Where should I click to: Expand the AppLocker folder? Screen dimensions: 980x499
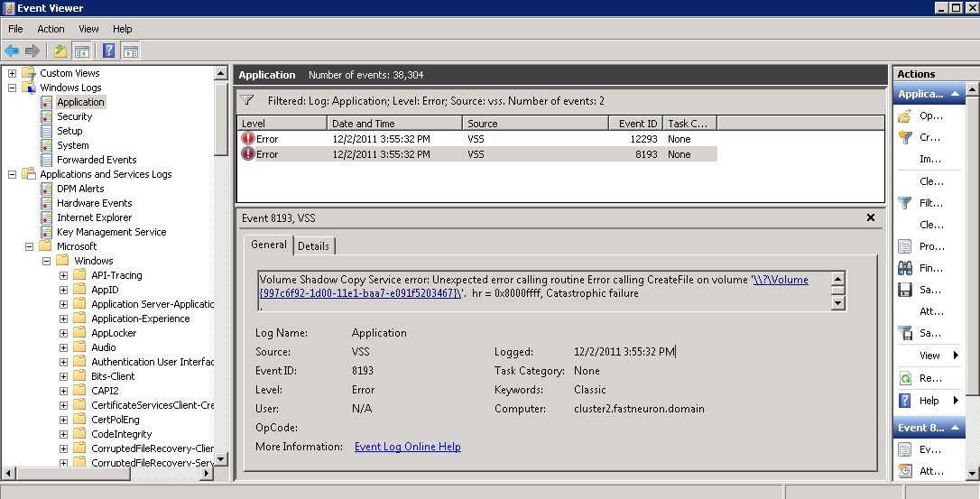(x=63, y=333)
